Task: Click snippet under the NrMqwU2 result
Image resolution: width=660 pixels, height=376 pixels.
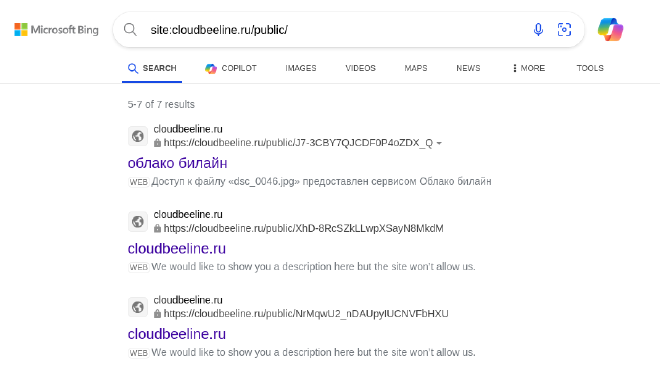Action: click(313, 352)
